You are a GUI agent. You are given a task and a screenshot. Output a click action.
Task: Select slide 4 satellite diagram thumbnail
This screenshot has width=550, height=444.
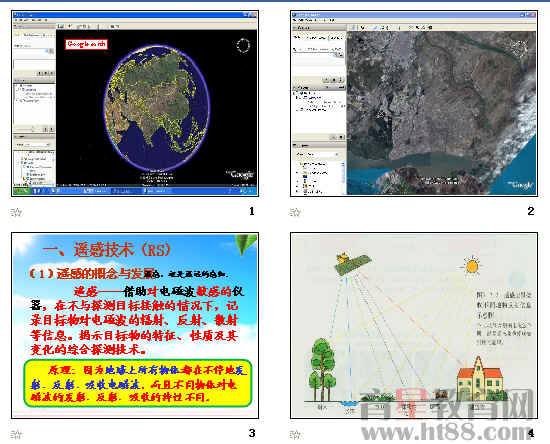tap(414, 325)
